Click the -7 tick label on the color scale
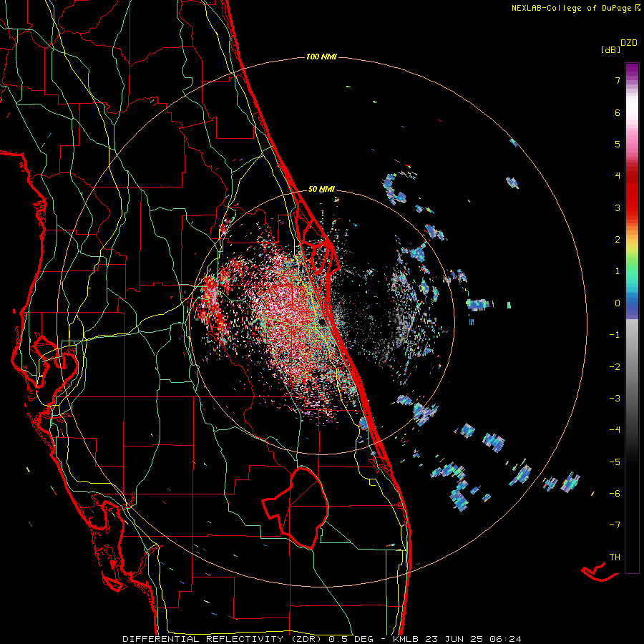This screenshot has height=644, width=644. pos(615,525)
